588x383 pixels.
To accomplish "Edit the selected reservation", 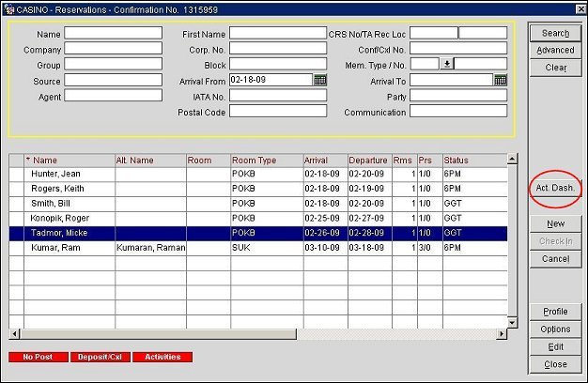I will coord(555,347).
